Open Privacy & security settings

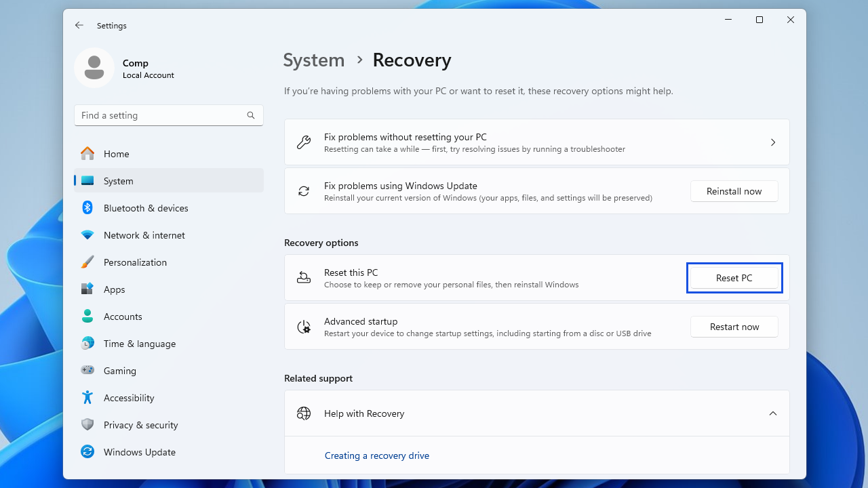tap(169, 425)
